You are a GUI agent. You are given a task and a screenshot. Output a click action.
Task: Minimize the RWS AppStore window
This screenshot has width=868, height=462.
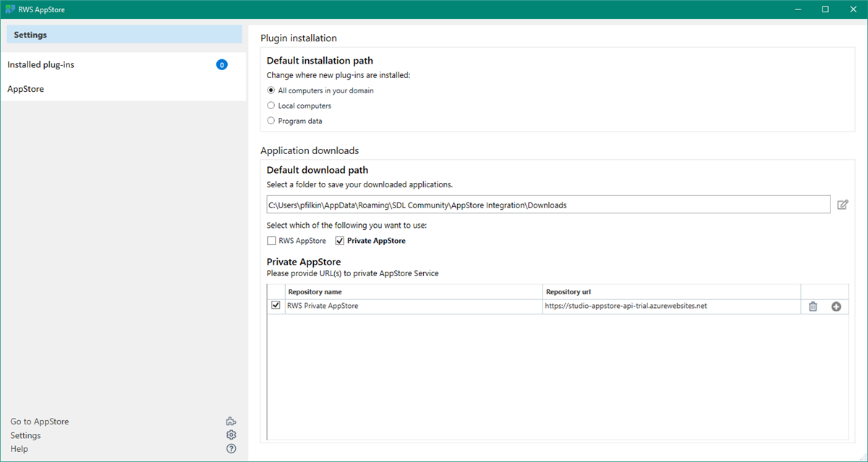coord(798,9)
